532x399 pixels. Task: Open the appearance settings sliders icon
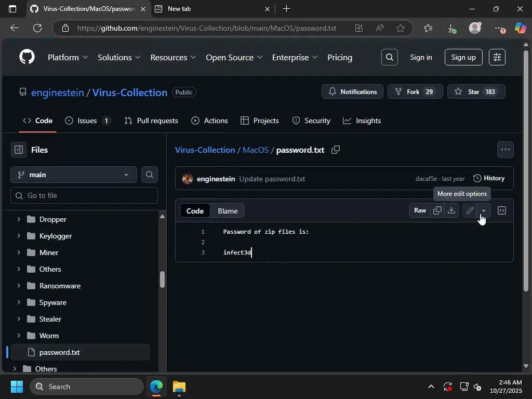(497, 57)
